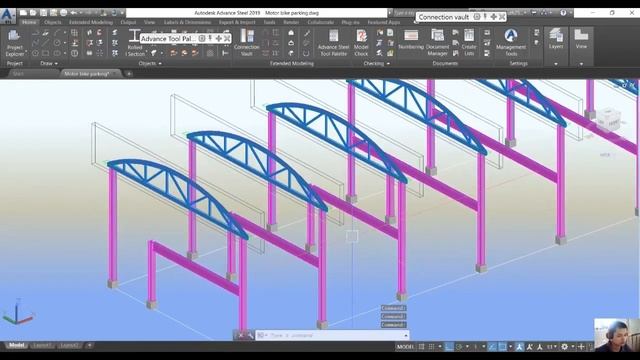The width and height of the screenshot is (640, 360).
Task: Open the Layout1 tab
Action: click(42, 346)
